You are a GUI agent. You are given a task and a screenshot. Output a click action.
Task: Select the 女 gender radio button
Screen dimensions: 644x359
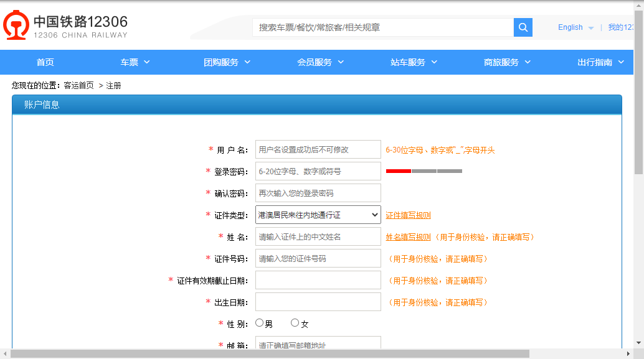coord(295,322)
